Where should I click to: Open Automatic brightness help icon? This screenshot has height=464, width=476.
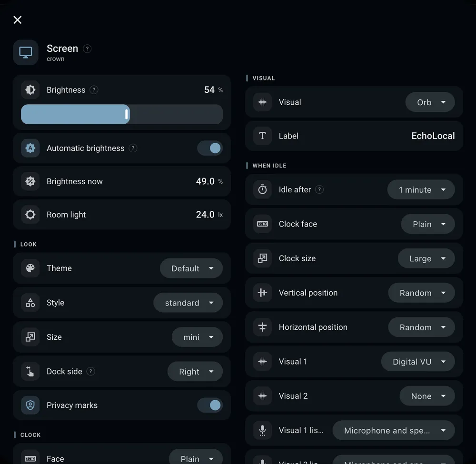click(x=133, y=148)
